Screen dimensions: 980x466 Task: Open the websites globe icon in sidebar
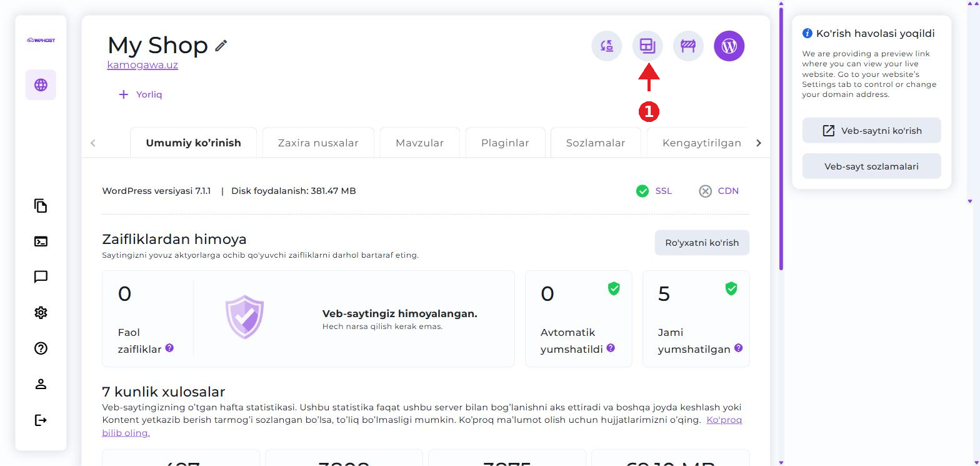[x=41, y=84]
